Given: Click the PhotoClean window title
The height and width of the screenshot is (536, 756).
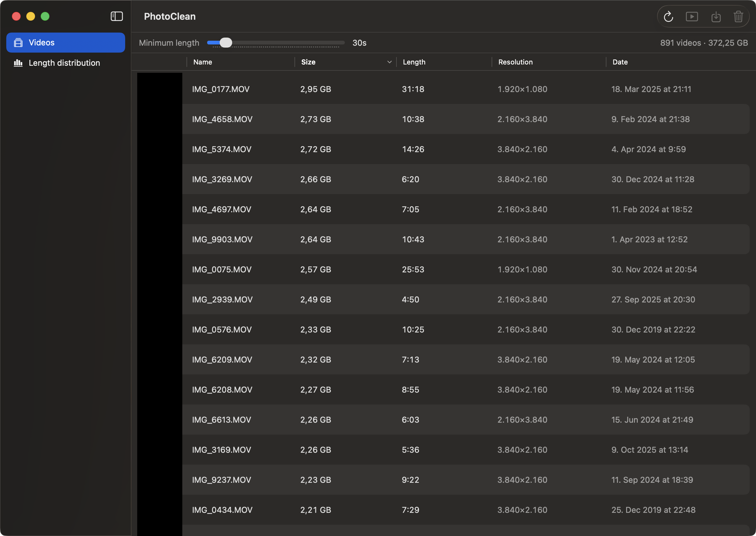Looking at the screenshot, I should (170, 16).
